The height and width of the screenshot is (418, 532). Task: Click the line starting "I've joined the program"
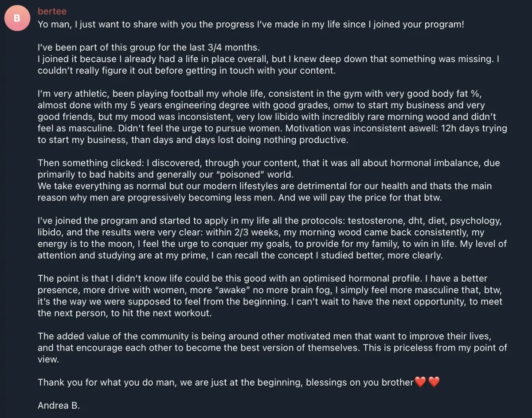tap(270, 221)
